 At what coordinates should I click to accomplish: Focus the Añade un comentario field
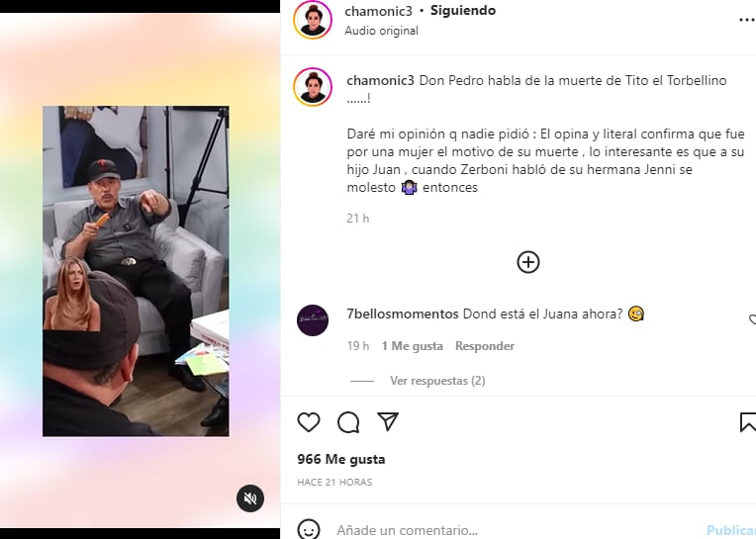coord(516,530)
